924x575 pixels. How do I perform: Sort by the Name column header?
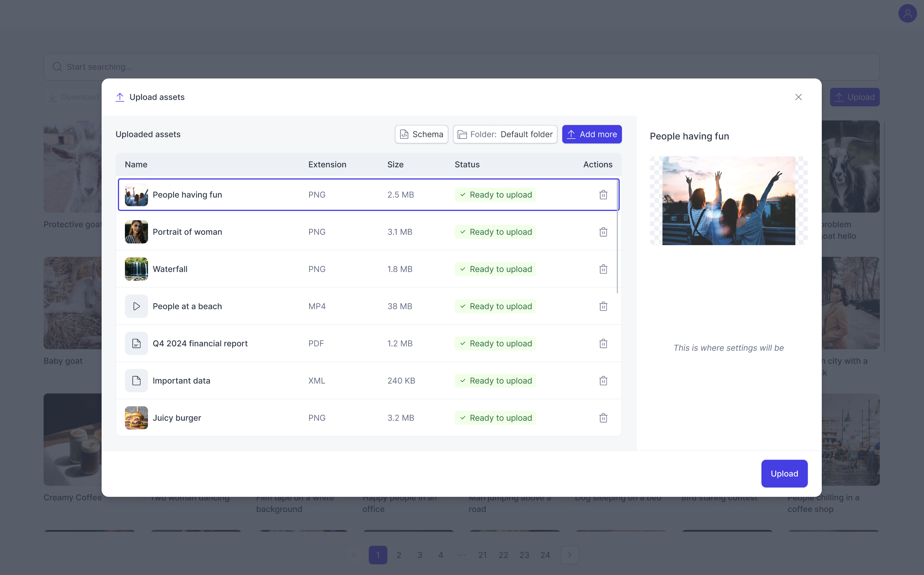pos(136,165)
